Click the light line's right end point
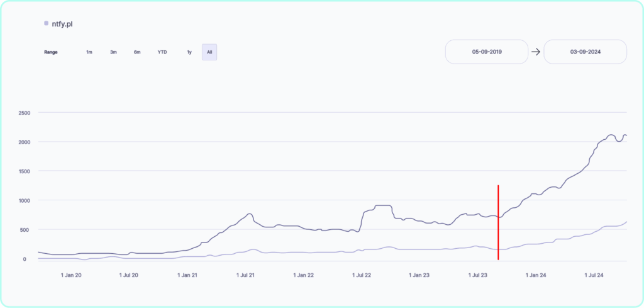Image resolution: width=644 pixels, height=308 pixels. pyautogui.click(x=626, y=222)
